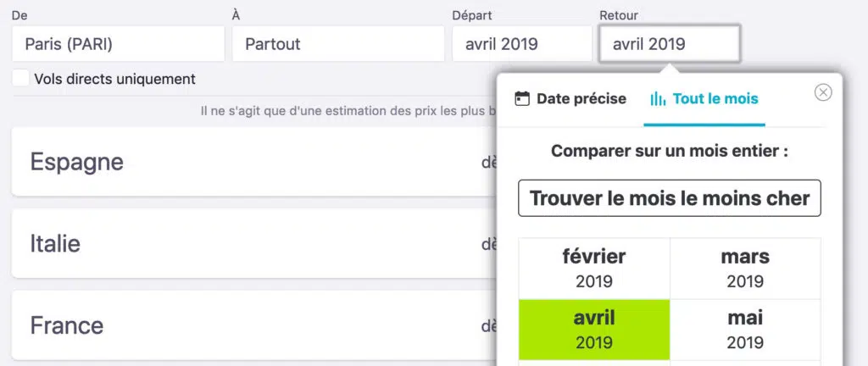Open the Italie destination card
This screenshot has height=366, width=868.
point(254,243)
